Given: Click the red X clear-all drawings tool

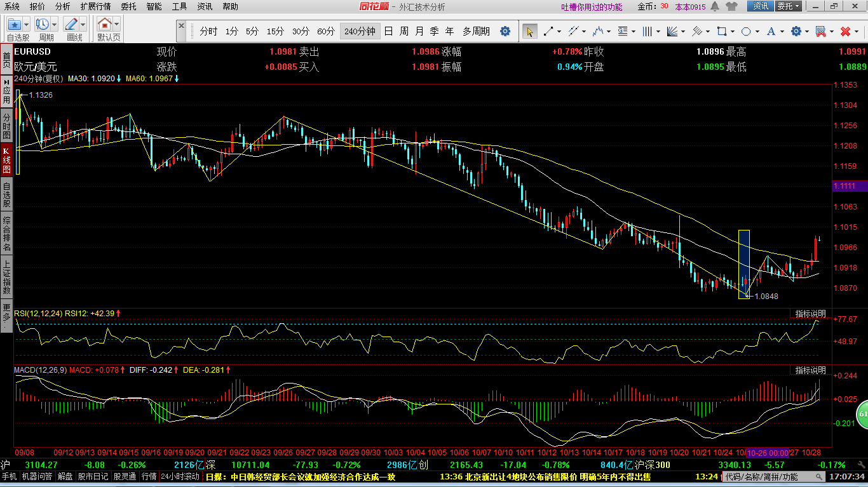Looking at the screenshot, I should (x=845, y=31).
